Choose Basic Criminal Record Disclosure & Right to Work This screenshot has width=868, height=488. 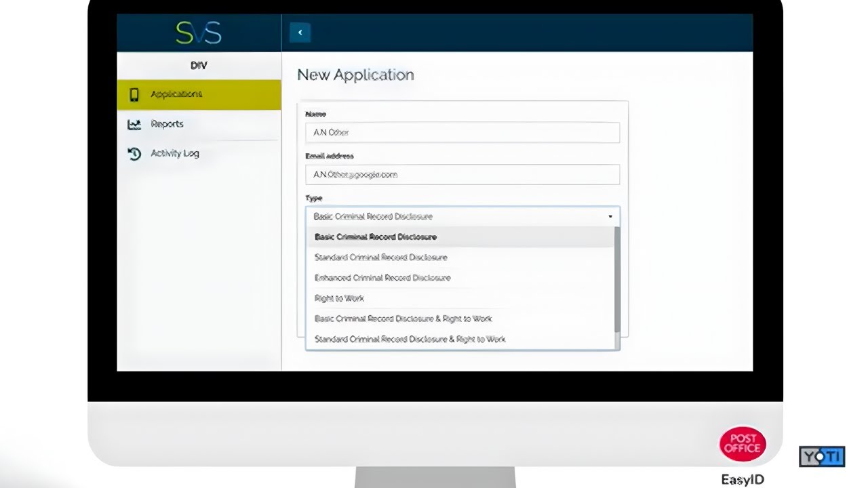pos(460,319)
